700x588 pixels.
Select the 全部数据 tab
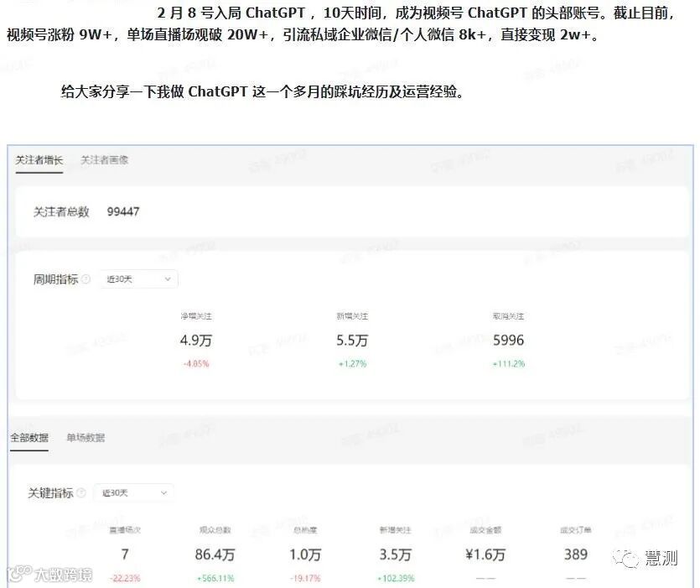click(x=29, y=437)
